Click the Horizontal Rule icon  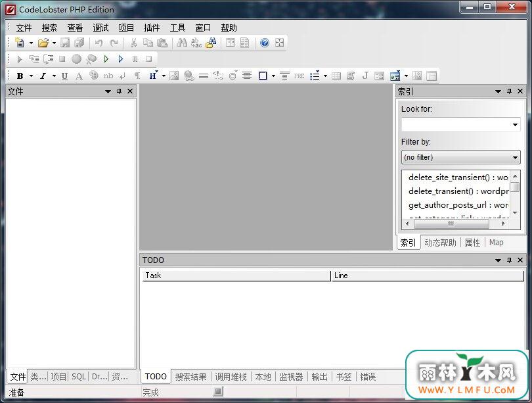(x=203, y=76)
